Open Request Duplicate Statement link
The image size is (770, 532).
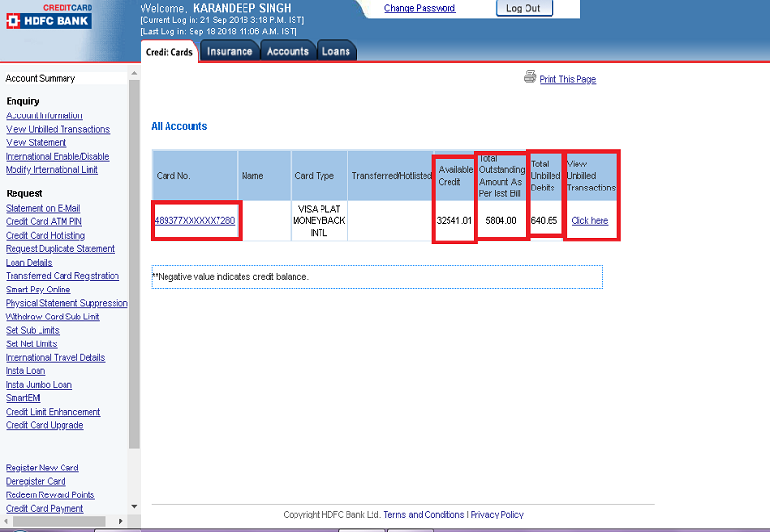(x=60, y=249)
